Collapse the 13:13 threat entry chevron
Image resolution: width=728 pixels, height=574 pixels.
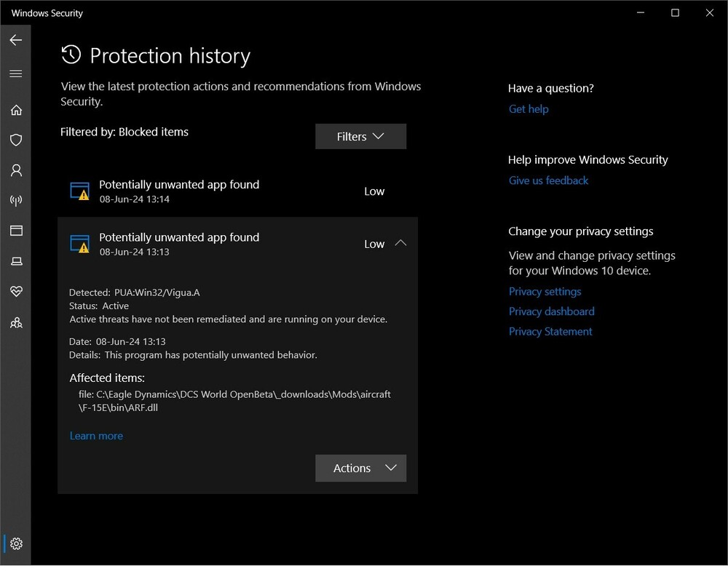pos(400,244)
